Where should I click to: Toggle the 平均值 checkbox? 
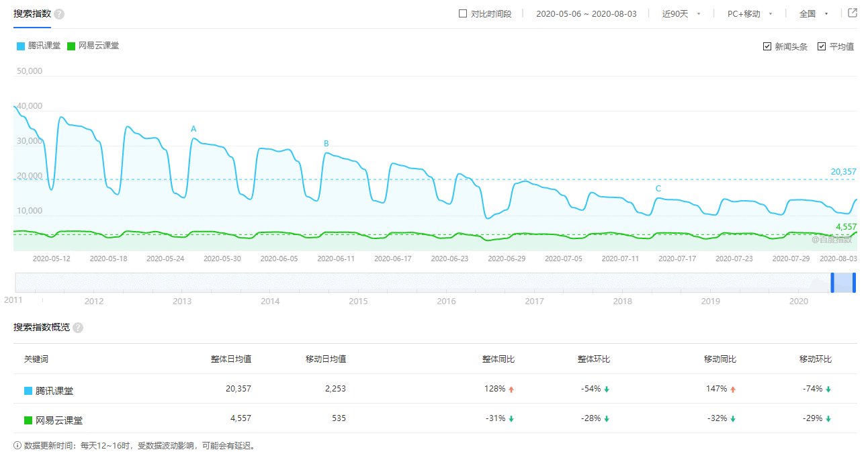click(822, 46)
